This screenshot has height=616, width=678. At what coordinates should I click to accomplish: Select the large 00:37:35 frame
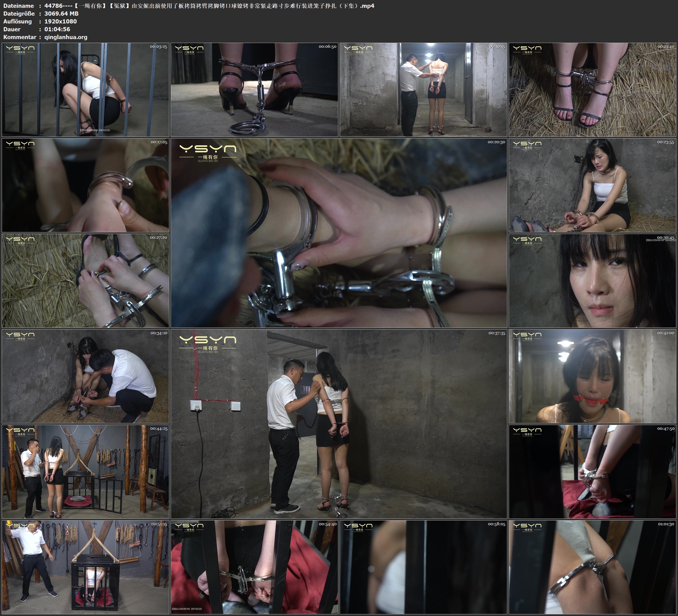pos(339,424)
